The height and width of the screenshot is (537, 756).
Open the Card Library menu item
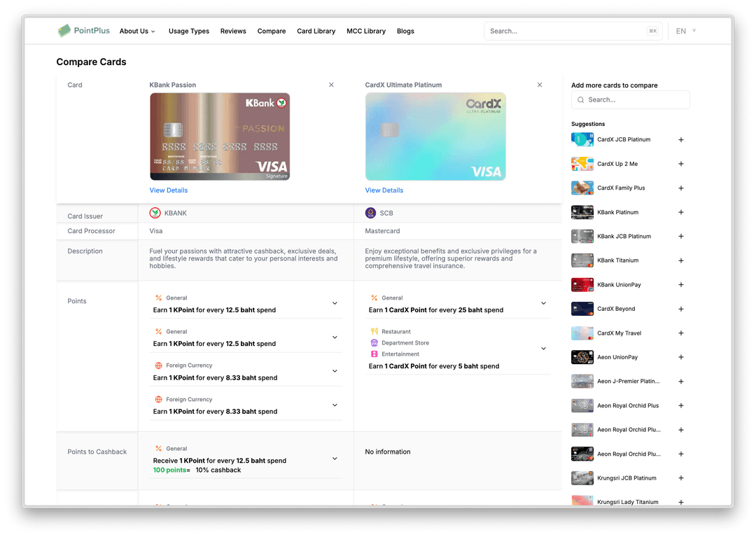pyautogui.click(x=316, y=31)
